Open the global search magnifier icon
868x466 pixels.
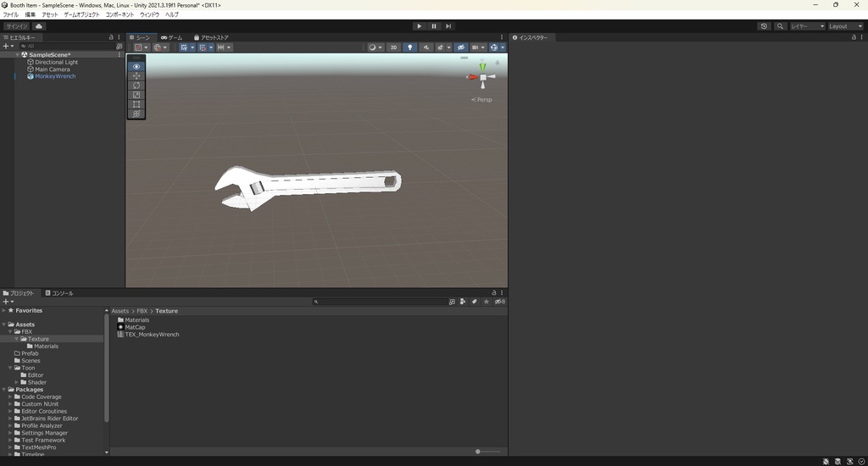click(780, 26)
